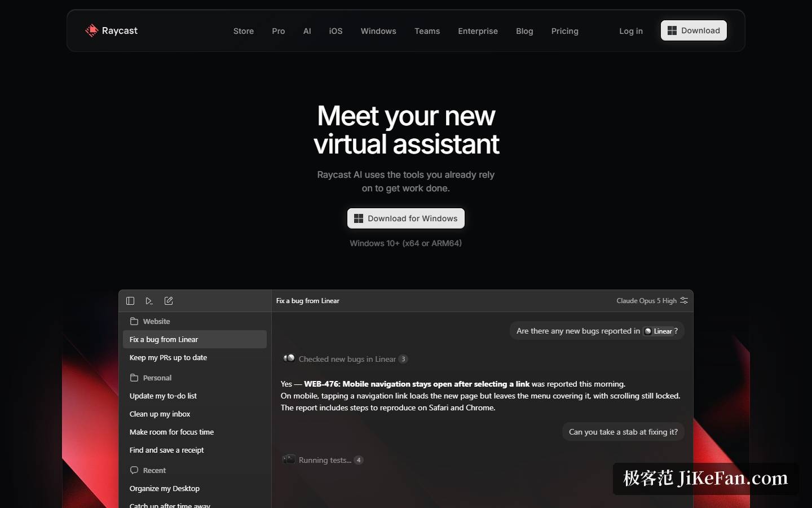Click the terminal icon beside Running tests
812x508 pixels.
[289, 459]
